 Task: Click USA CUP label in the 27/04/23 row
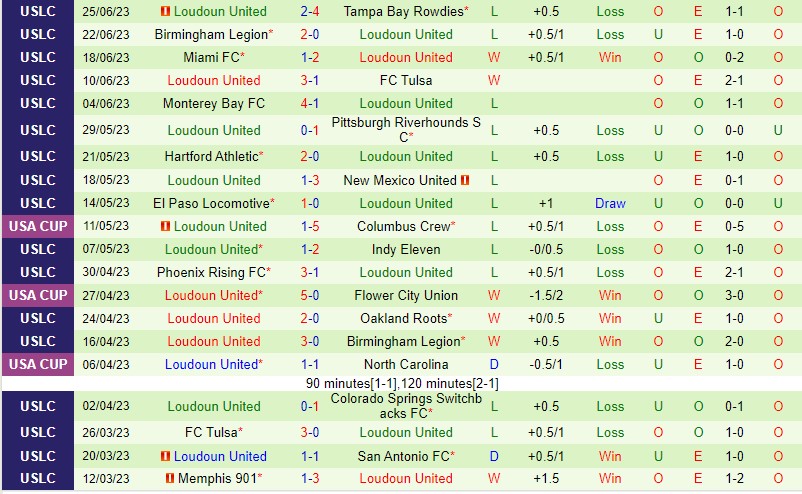(x=38, y=295)
